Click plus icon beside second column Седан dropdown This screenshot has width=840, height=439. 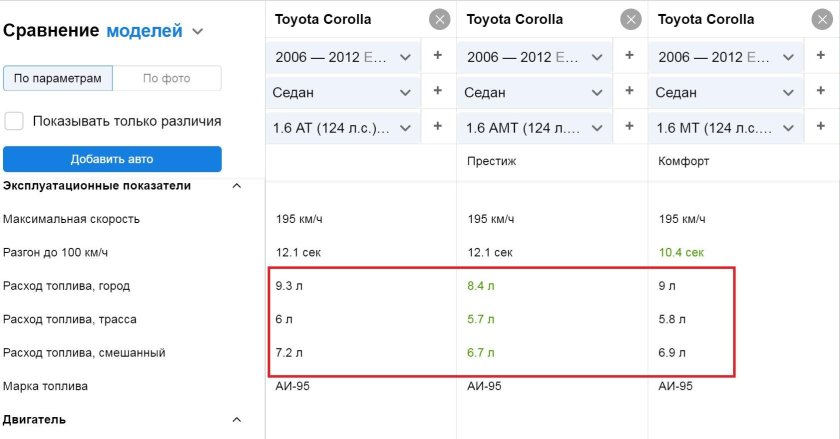[x=629, y=92]
